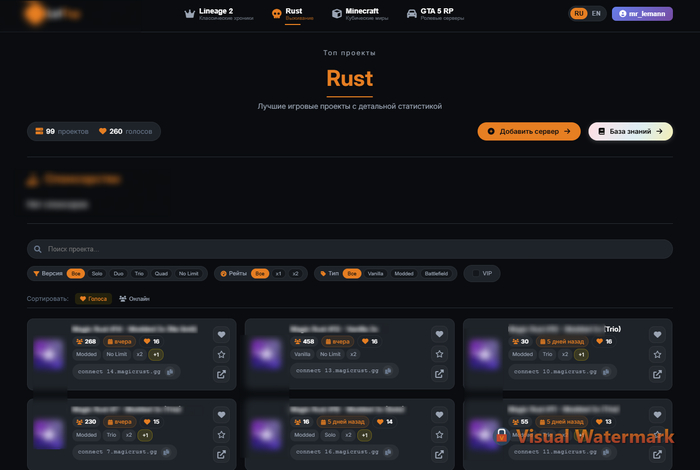Star the 7.magicrust.gg server card

click(221, 435)
